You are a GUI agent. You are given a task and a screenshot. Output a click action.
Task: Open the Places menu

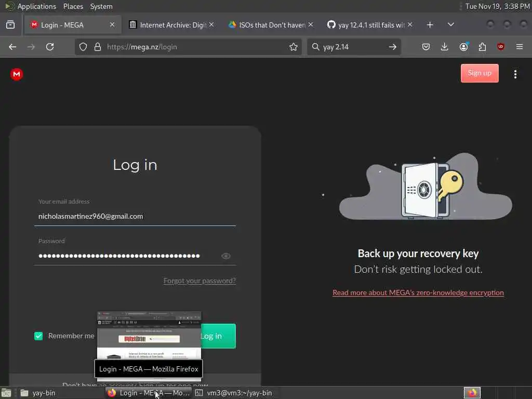point(73,6)
